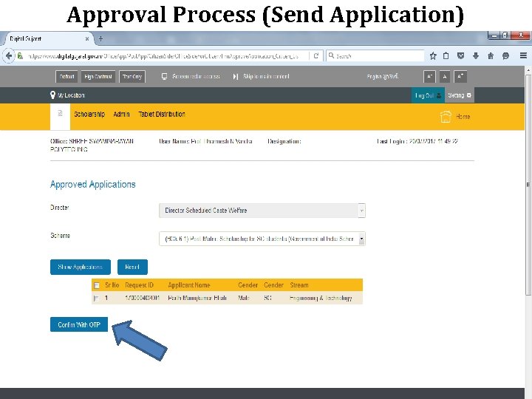Open the chat bubble toolbar icon

click(x=506, y=56)
